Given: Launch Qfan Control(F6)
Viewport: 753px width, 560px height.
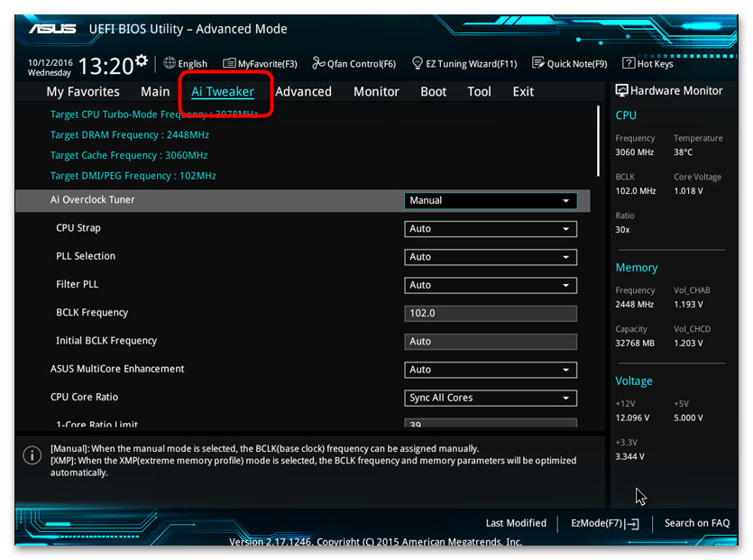Looking at the screenshot, I should [354, 63].
